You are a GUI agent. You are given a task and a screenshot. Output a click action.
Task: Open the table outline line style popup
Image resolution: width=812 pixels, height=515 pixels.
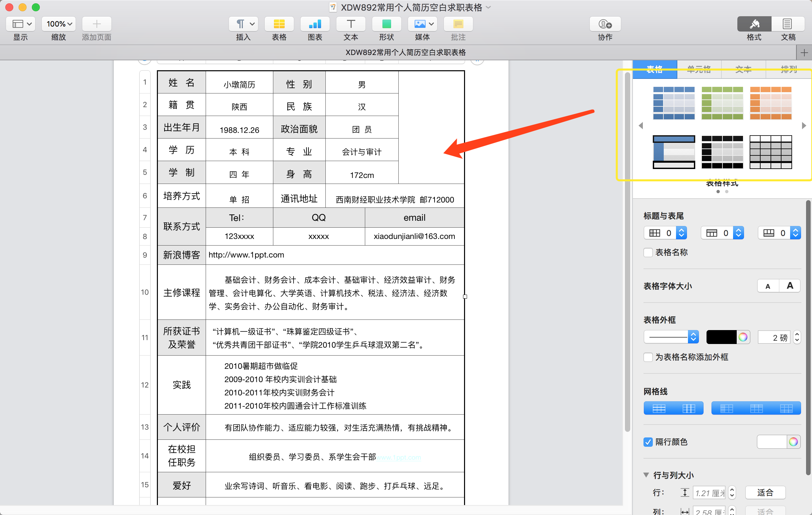tap(671, 337)
